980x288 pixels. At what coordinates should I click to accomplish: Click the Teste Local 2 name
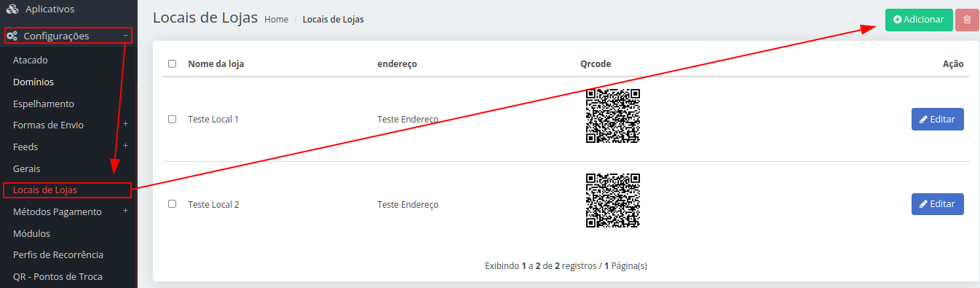(x=213, y=204)
